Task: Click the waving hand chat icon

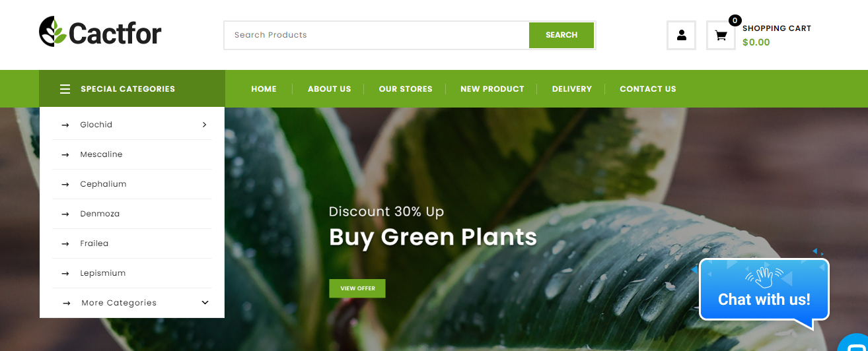Action: point(764,276)
